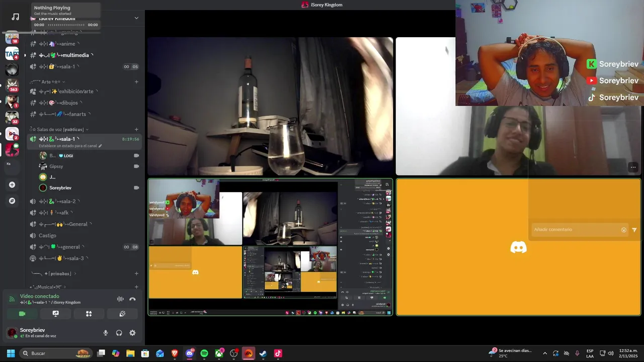Viewport: 644px width, 362px height.
Task: Open the fanarts channel
Action: pyautogui.click(x=85, y=114)
